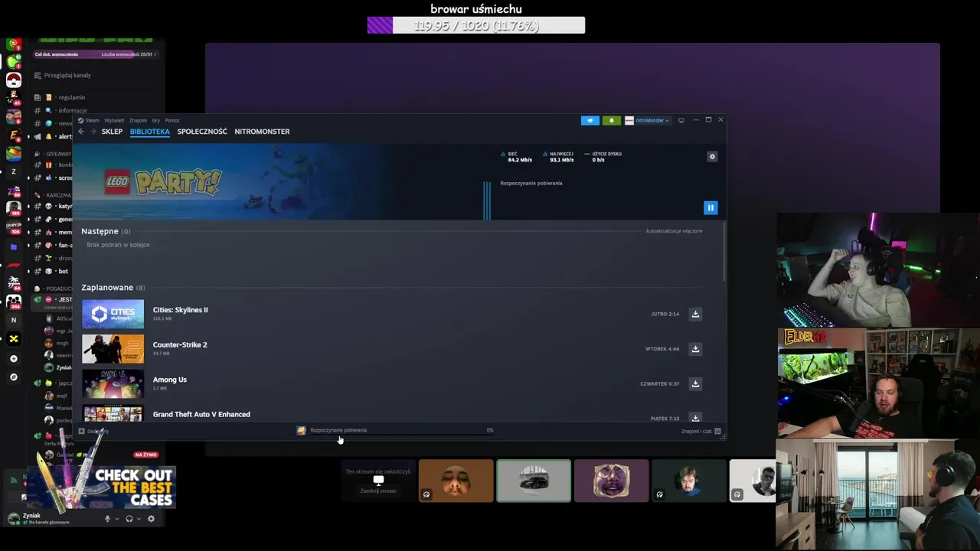Toggle Discord microphone mute

tap(107, 519)
